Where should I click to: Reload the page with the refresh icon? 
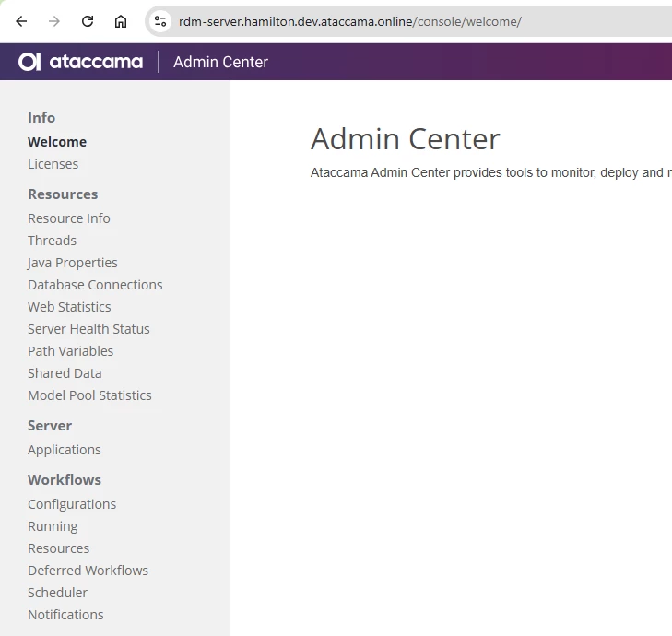click(x=88, y=21)
